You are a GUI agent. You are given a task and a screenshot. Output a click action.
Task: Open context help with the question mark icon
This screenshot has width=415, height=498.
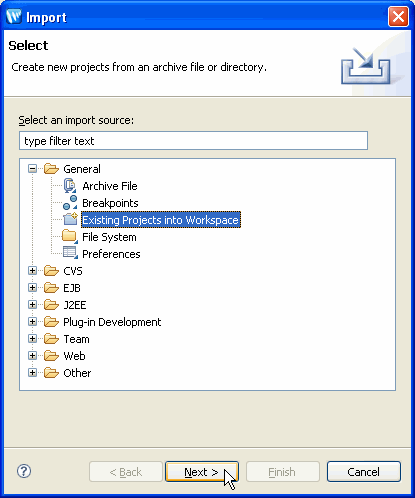point(24,471)
